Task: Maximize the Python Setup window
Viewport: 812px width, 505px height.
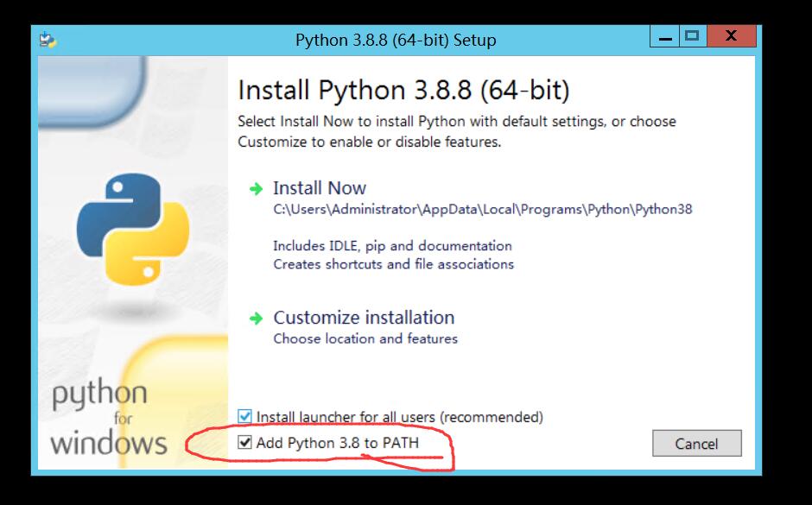Action: [691, 36]
